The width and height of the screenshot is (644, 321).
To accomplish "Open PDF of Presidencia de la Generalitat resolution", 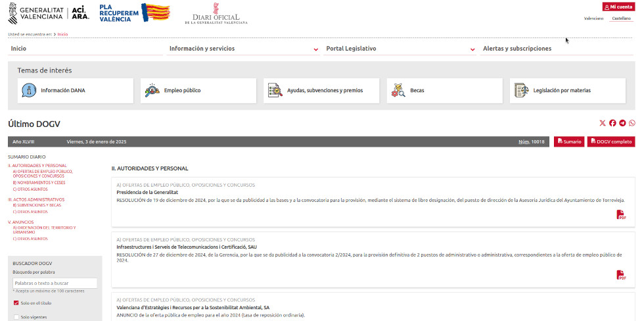I will pyautogui.click(x=621, y=214).
